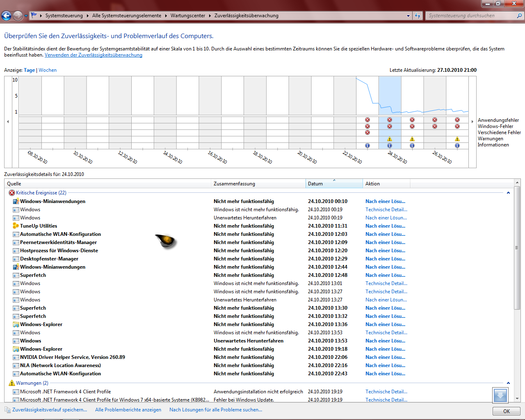Click the Windows-Minianwendungen icon at 00:10

coord(16,201)
